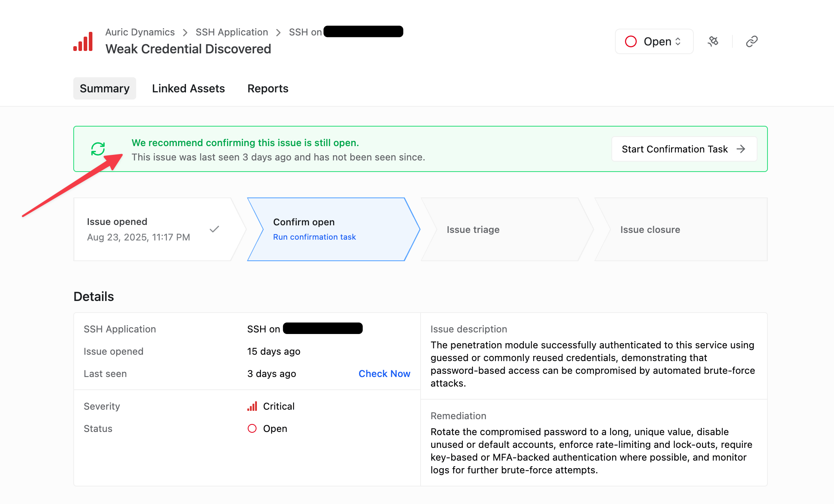Click breadcrumb chevron after SSH Application
834x504 pixels.
coord(278,32)
